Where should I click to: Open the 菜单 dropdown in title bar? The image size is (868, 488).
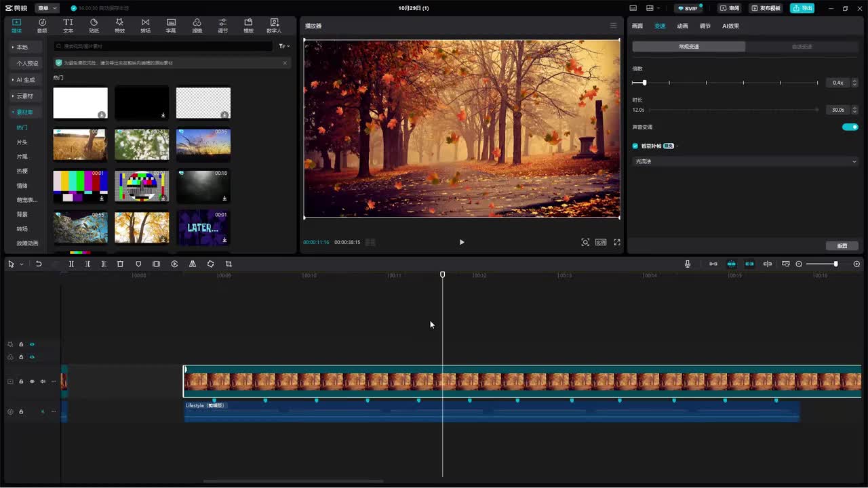coord(47,8)
